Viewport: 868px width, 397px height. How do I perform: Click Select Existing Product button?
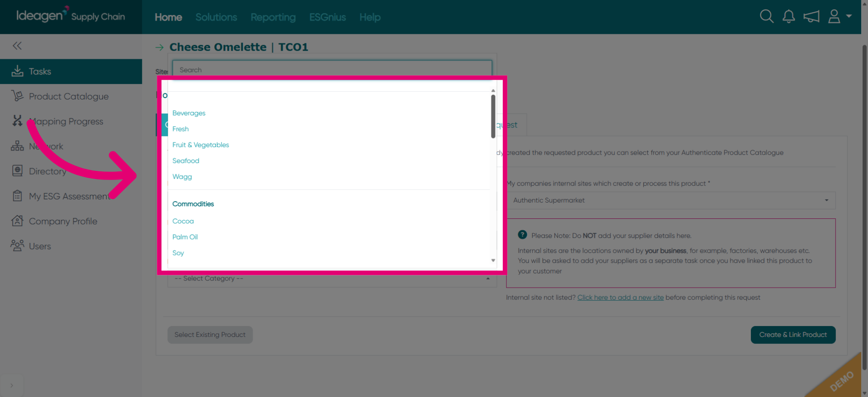click(x=210, y=335)
